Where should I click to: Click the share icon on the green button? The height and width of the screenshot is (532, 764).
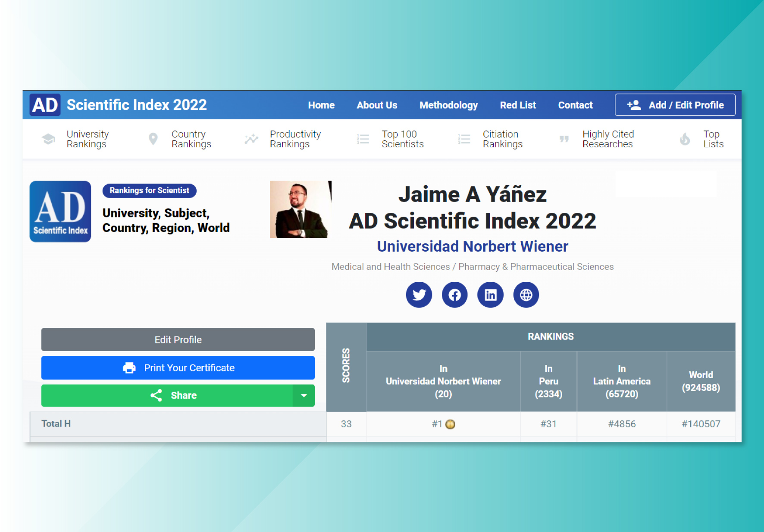coord(156,395)
